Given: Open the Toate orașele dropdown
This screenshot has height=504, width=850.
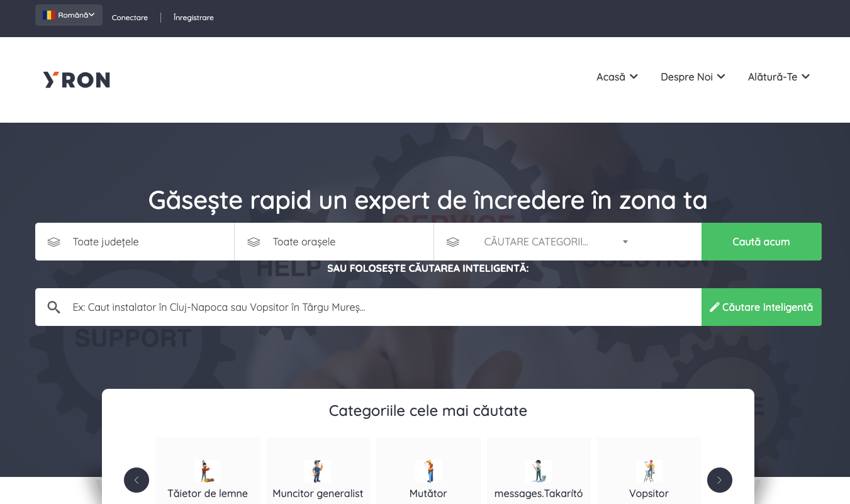Looking at the screenshot, I should 334,242.
